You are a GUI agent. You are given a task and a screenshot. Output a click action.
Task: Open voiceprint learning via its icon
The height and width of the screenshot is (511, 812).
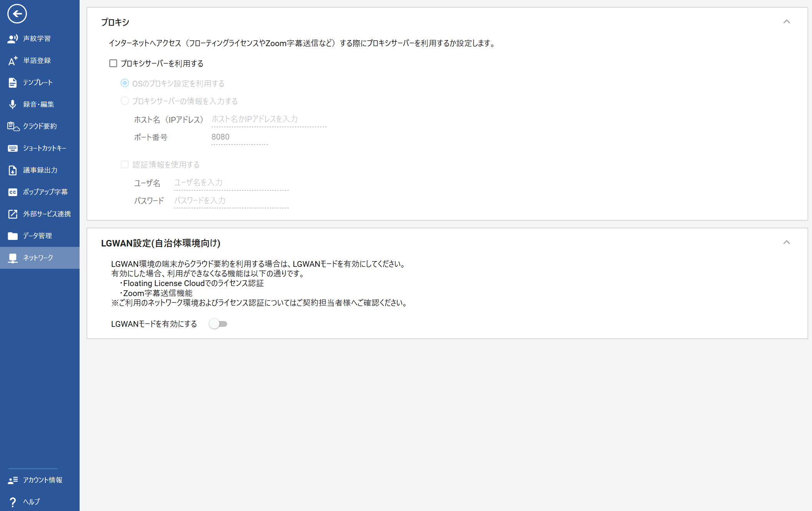coord(13,38)
